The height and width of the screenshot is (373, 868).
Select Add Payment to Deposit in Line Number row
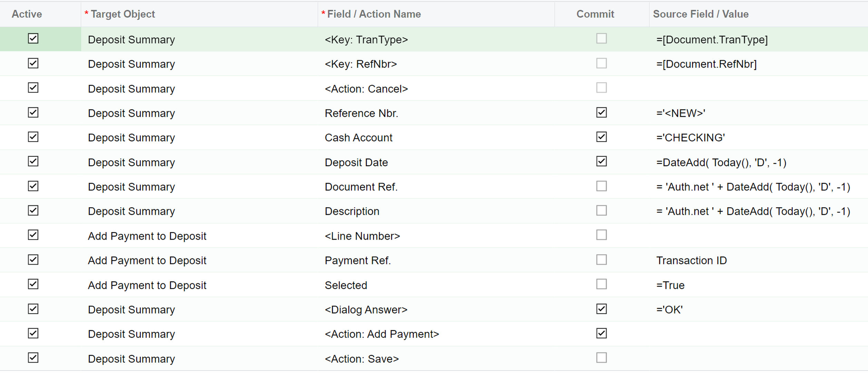(147, 236)
